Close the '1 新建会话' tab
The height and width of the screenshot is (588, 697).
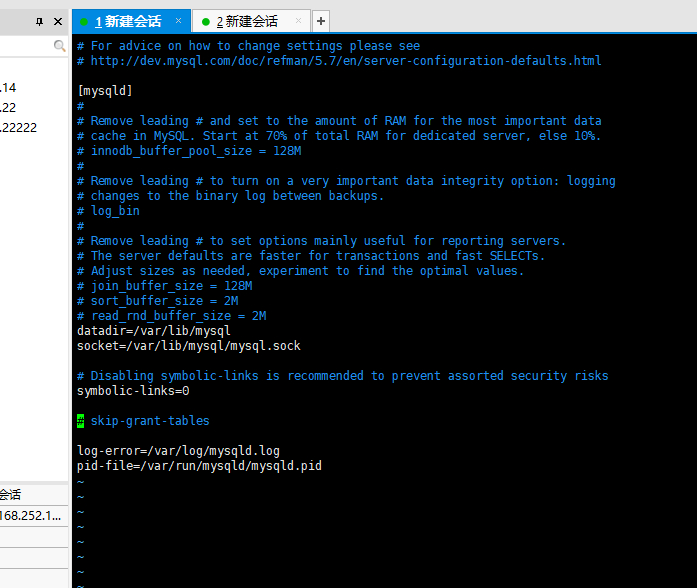click(178, 20)
